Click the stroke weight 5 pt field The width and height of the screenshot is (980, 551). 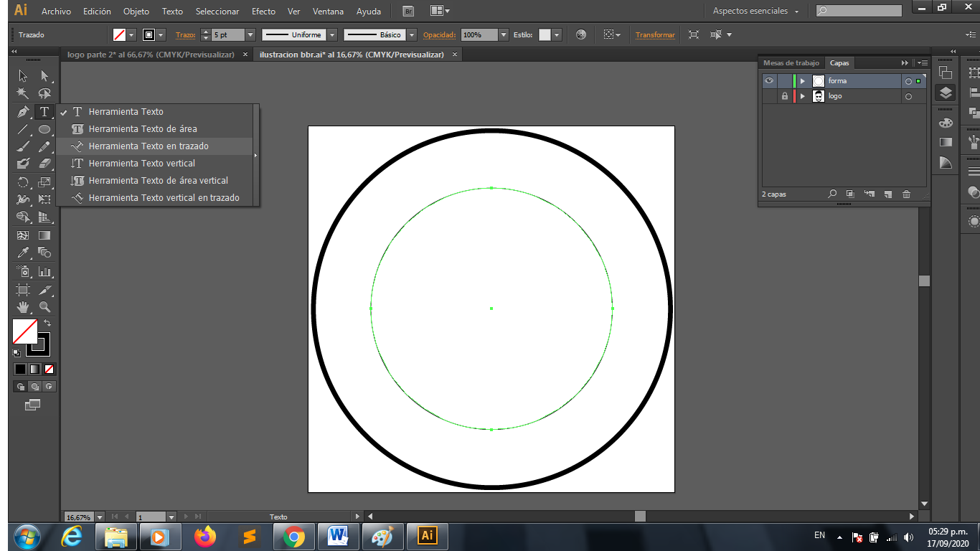click(228, 34)
